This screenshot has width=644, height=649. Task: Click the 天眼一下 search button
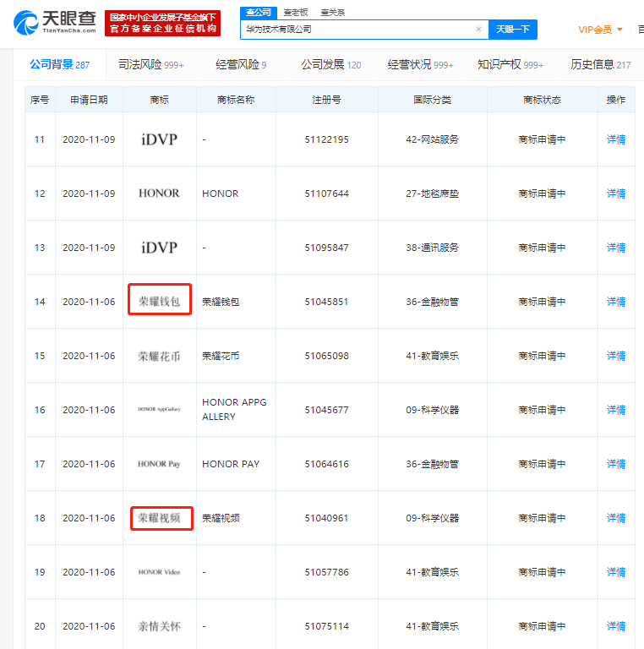coord(513,30)
